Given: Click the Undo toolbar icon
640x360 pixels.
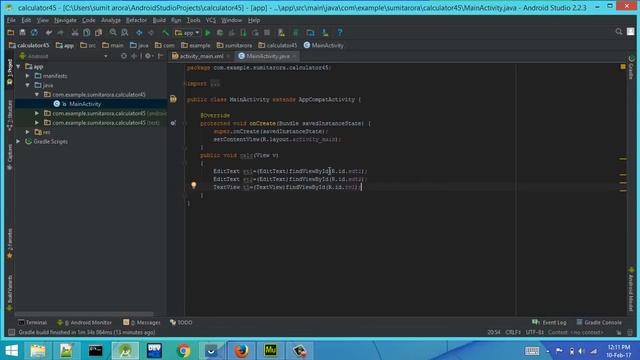Looking at the screenshot, I should (x=49, y=33).
